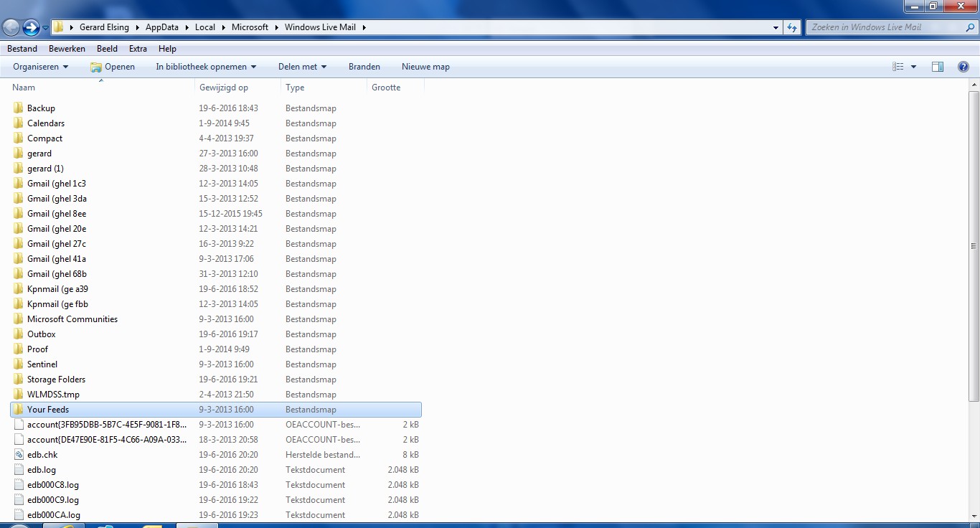This screenshot has width=980, height=528.
Task: Select the Proof folder icon
Action: (19, 349)
